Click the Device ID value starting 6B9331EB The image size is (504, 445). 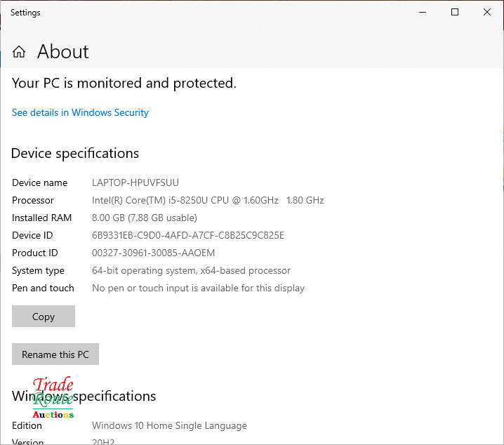(x=188, y=235)
